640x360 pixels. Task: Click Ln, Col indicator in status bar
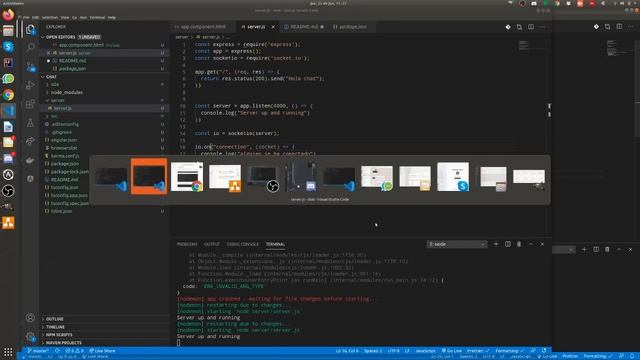pos(347,351)
